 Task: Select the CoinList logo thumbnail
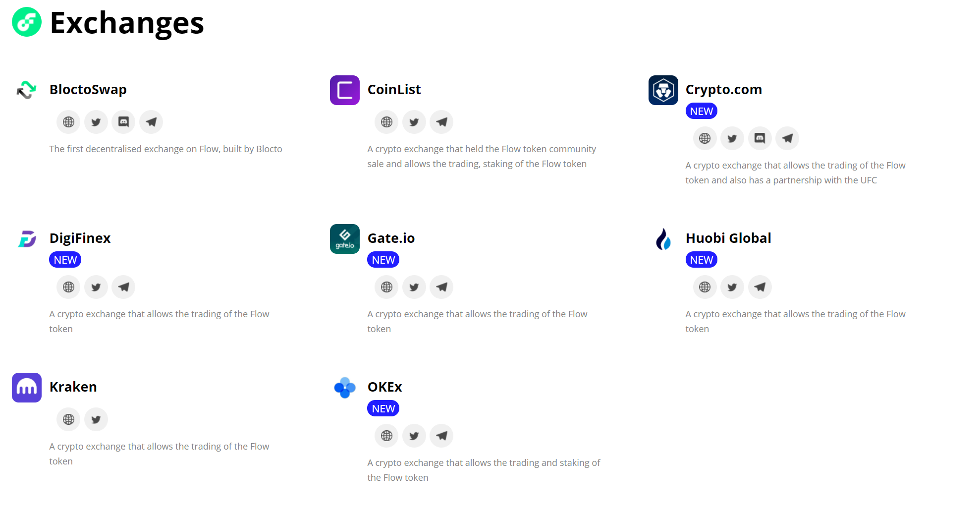click(344, 90)
